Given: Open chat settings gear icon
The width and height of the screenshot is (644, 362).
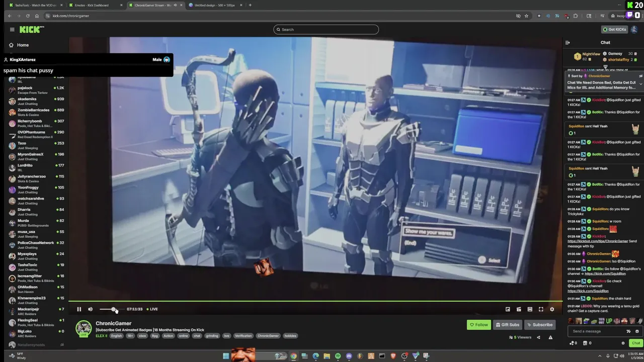Looking at the screenshot, I should point(623,343).
